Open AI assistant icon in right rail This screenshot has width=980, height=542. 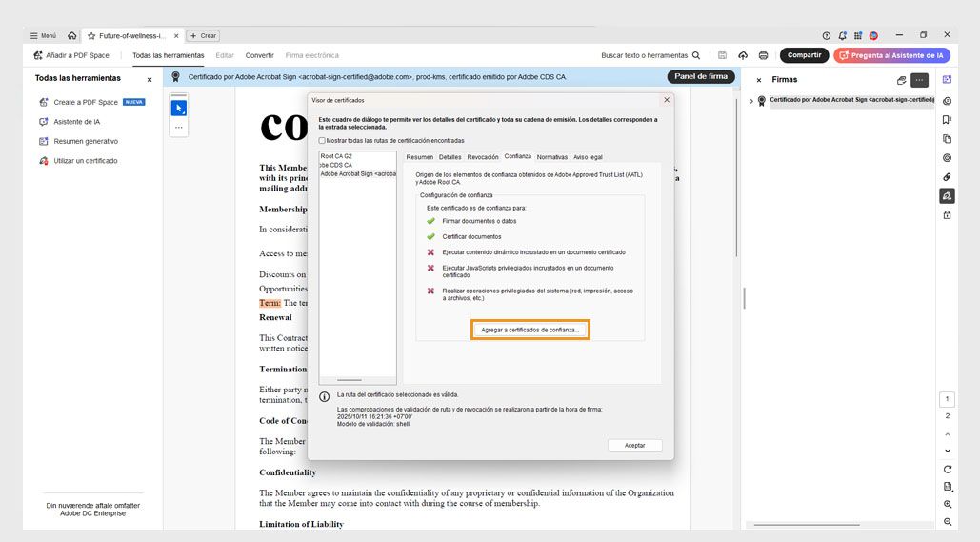point(947,79)
